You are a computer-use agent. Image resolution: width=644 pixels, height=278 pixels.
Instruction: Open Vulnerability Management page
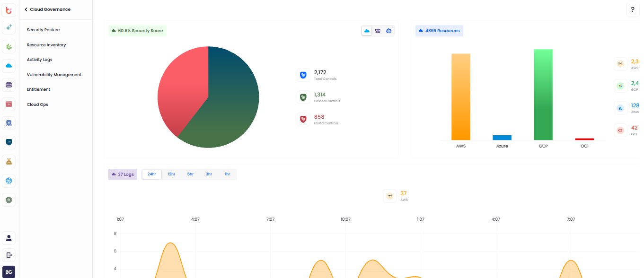[54, 75]
